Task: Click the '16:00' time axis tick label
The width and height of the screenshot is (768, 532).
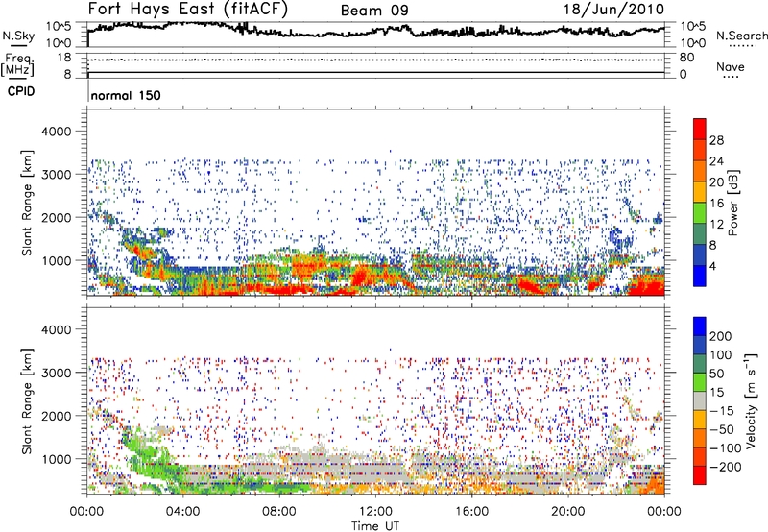Action: 471,512
